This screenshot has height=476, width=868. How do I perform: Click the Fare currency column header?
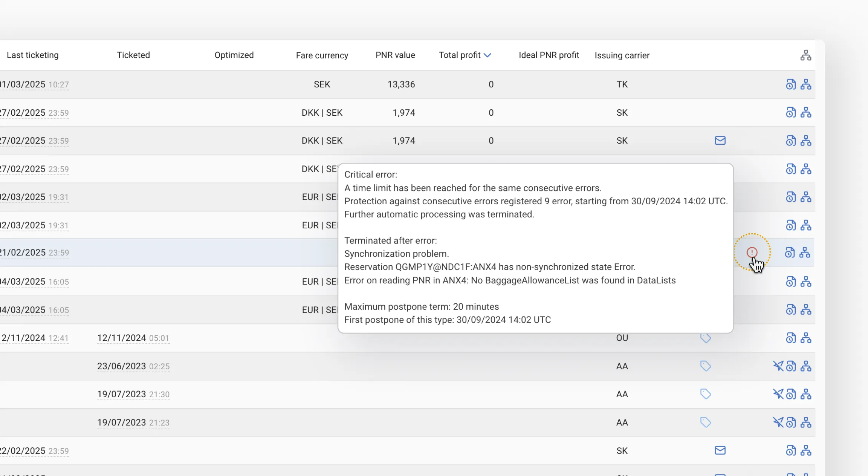point(322,55)
